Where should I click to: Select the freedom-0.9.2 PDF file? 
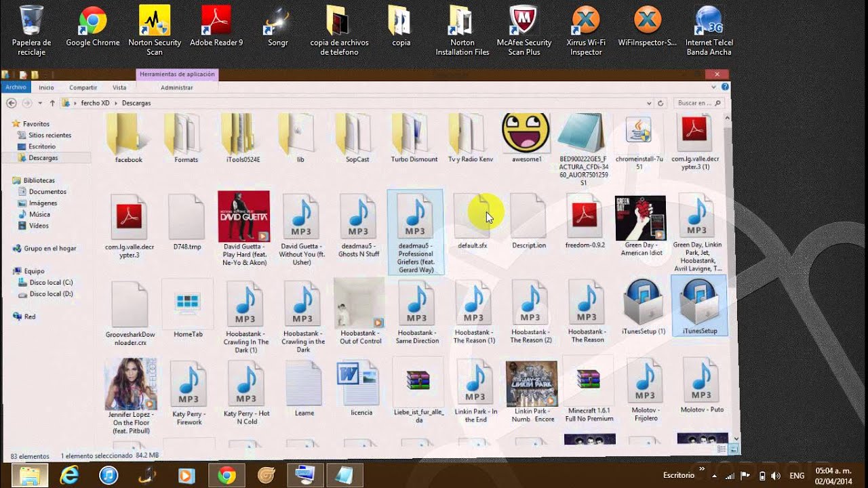click(x=585, y=222)
